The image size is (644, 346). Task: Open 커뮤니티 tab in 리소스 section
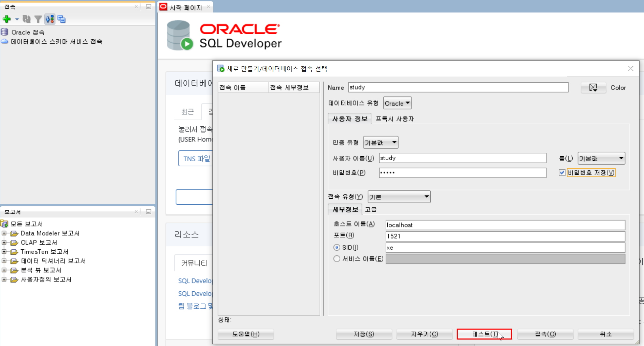(194, 263)
